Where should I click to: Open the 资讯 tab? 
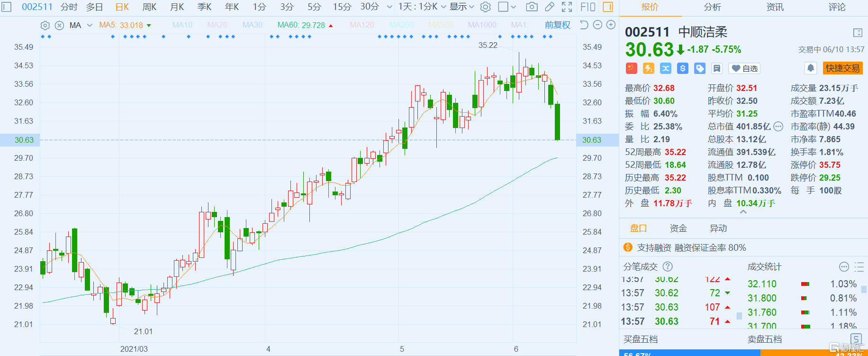coord(775,7)
